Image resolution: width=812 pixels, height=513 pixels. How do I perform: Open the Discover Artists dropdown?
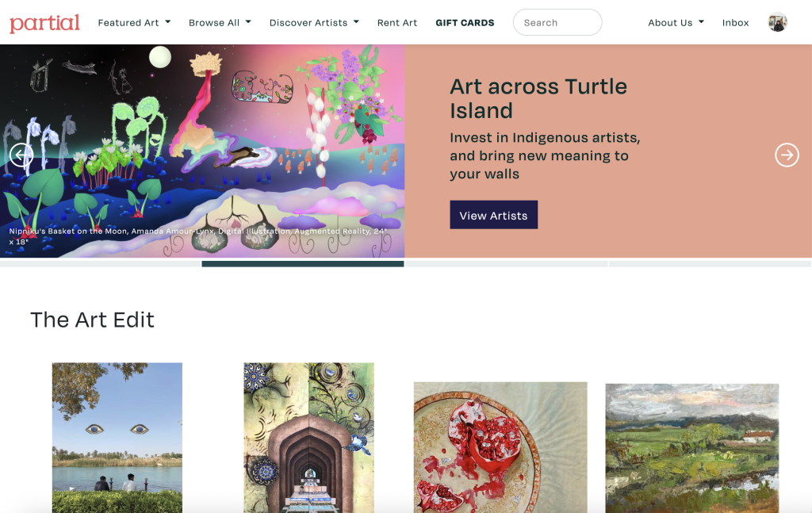pyautogui.click(x=314, y=23)
